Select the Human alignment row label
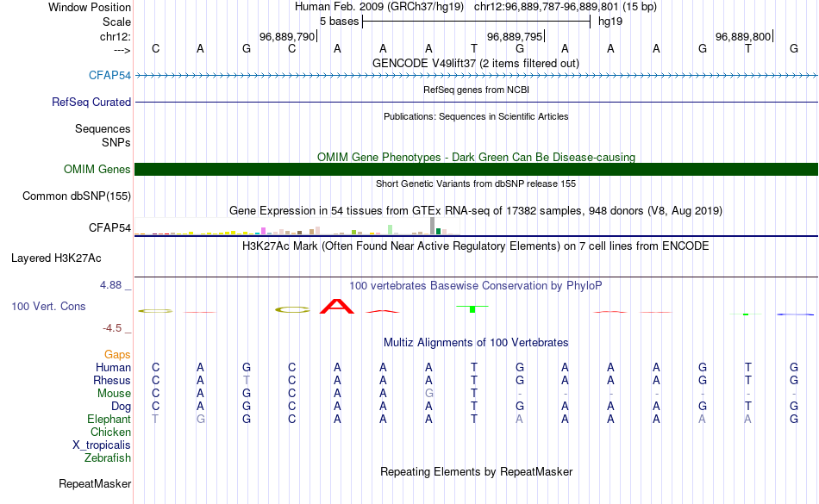 [113, 367]
